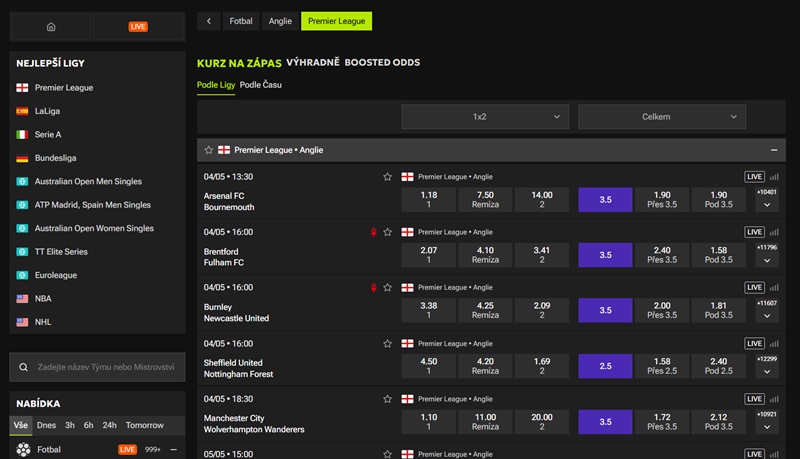Viewport: 800px width, 459px height.
Task: Select the Dnes time filter tab
Action: [x=46, y=425]
